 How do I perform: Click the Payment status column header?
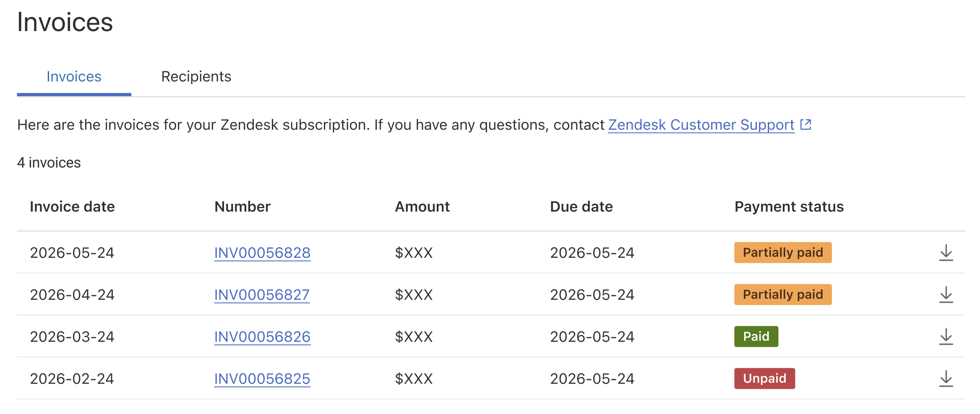point(789,207)
